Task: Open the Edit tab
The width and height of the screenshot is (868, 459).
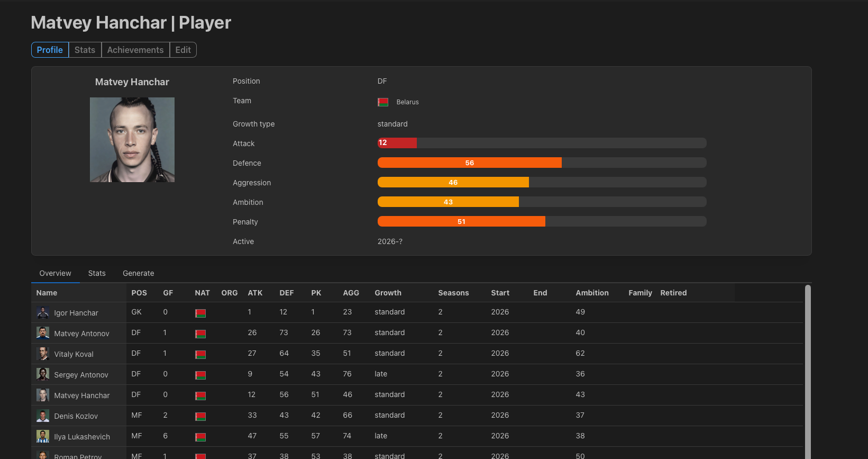Action: click(x=183, y=50)
